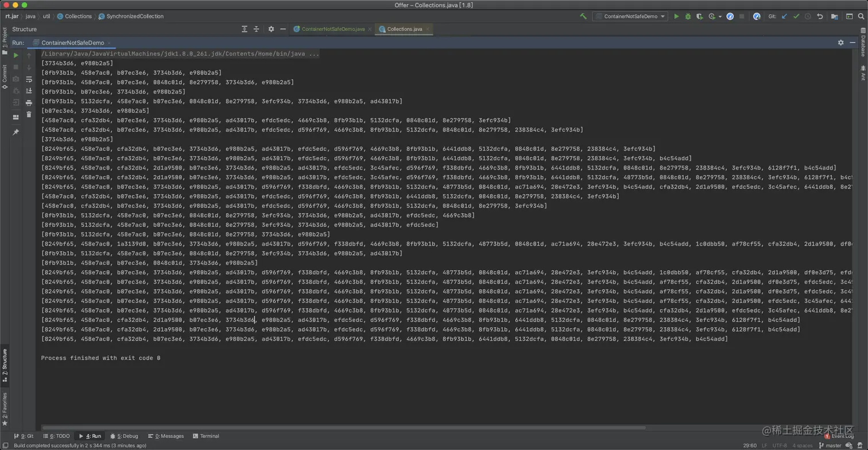The height and width of the screenshot is (450, 868).
Task: Open the Terminal tool window
Action: 206,436
